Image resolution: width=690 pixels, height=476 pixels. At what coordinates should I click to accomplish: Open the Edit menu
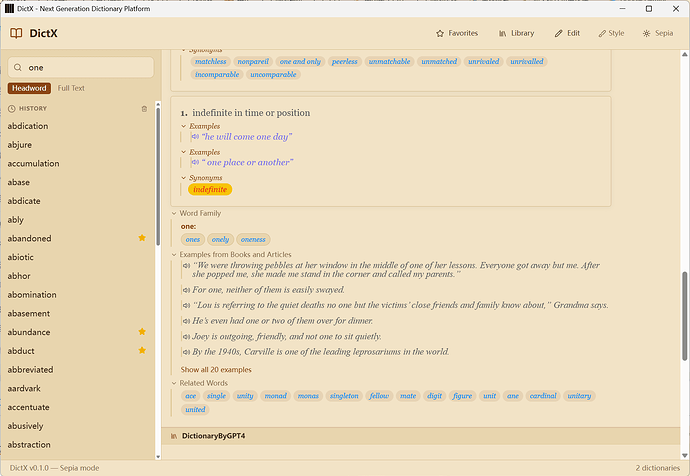(567, 33)
